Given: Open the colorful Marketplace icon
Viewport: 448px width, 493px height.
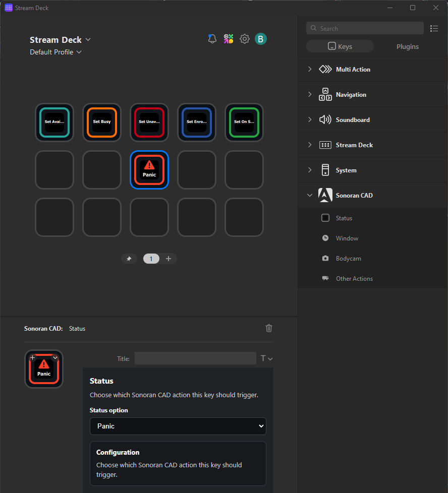Looking at the screenshot, I should [x=229, y=39].
